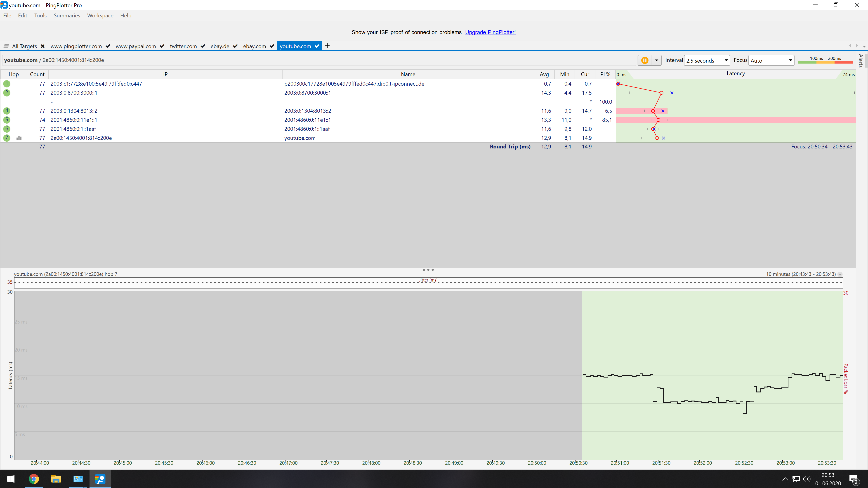Click Round Trip (ms) summary label

pos(510,146)
